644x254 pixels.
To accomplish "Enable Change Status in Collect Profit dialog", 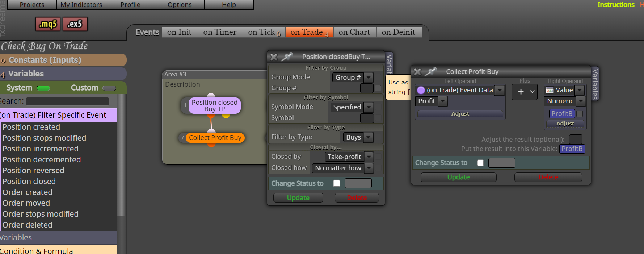I will pyautogui.click(x=480, y=163).
